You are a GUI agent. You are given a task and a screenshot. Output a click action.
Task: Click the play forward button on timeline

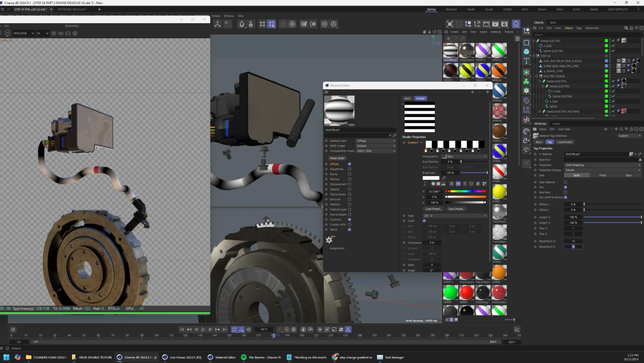pos(203,329)
